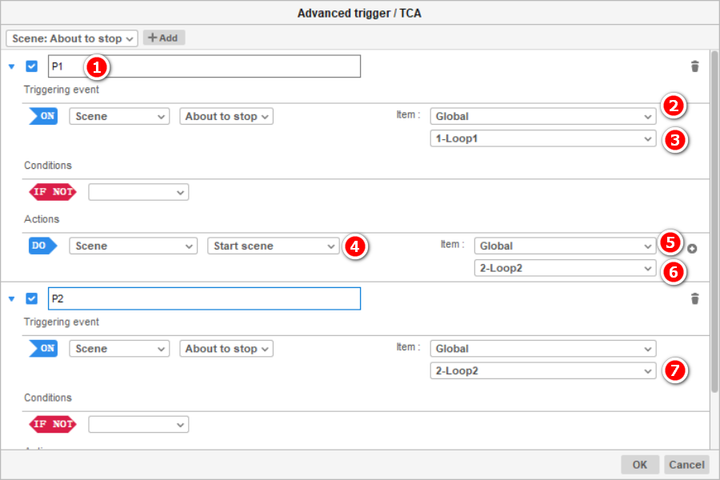Open the 'Start scene' action dropdown
Screen dimensions: 720x480
pyautogui.click(x=272, y=245)
